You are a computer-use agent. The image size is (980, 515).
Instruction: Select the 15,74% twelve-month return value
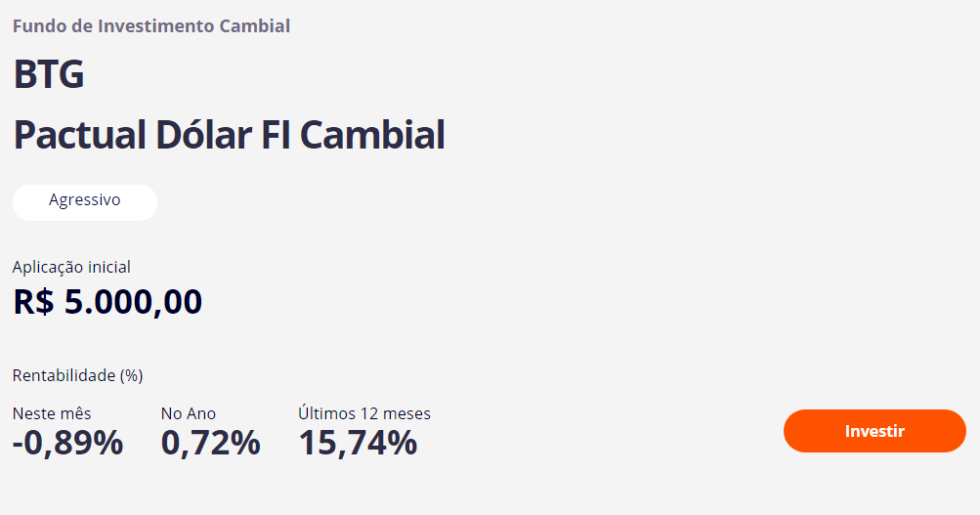(x=358, y=443)
